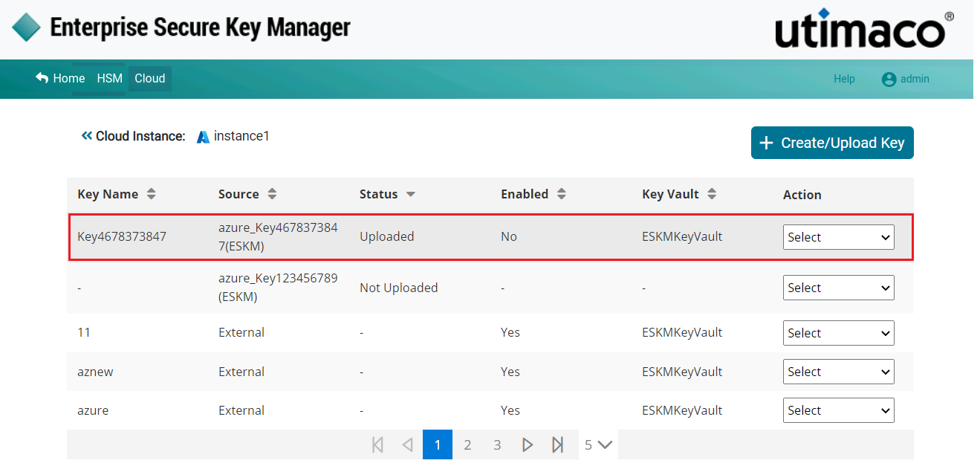
Task: Click the Not Uploaded status cell
Action: tap(399, 288)
